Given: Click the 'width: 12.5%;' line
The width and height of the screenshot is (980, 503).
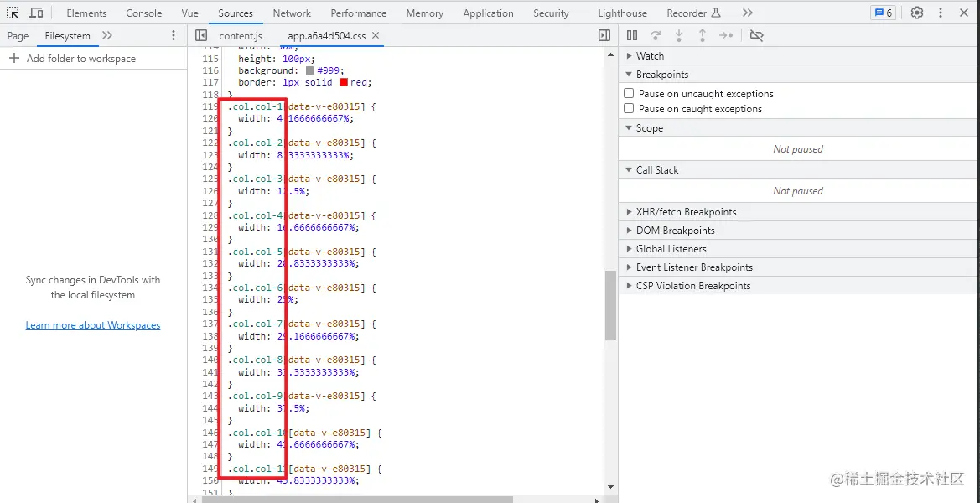Looking at the screenshot, I should (x=274, y=192).
